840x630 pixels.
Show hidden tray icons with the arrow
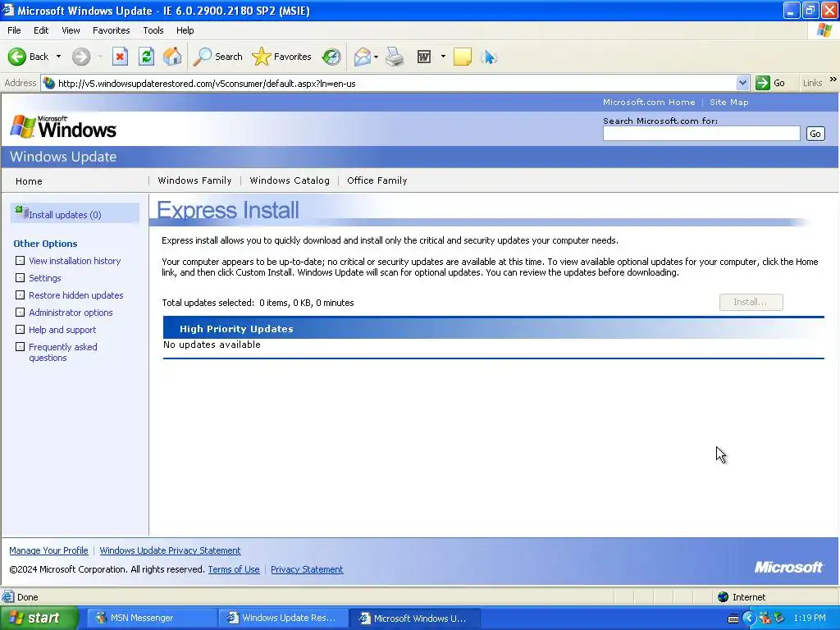749,619
